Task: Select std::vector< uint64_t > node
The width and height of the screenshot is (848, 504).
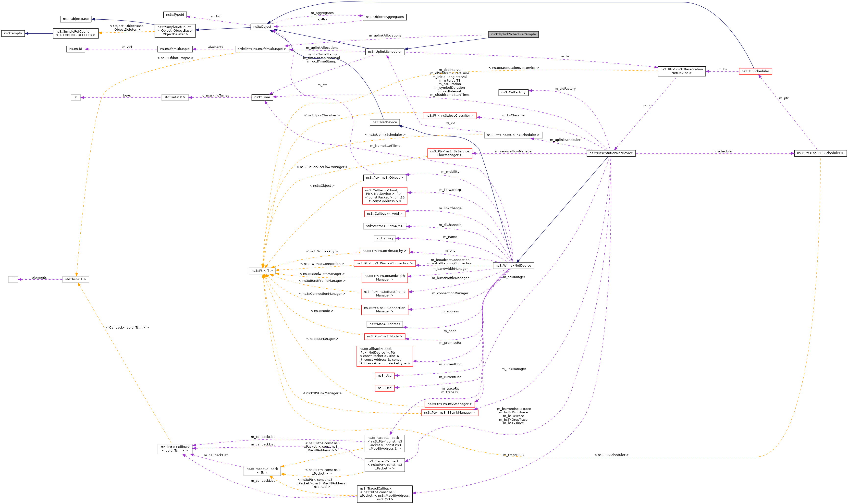Action: pos(384,226)
